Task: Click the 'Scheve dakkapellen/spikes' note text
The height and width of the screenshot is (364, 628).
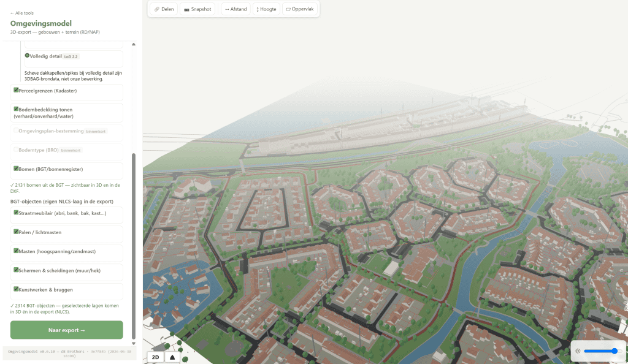Action: tap(74, 76)
